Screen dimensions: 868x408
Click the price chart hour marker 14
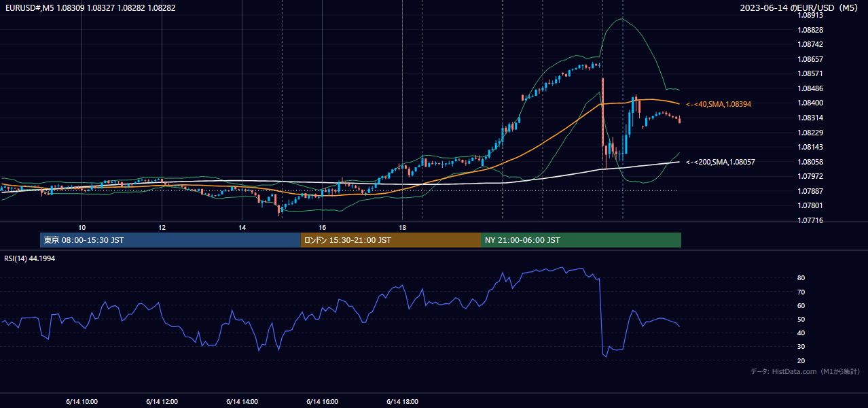coord(242,227)
